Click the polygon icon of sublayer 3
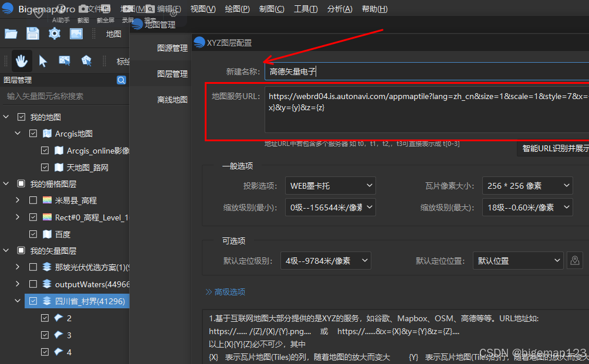This screenshot has width=589, height=364. 58,334
